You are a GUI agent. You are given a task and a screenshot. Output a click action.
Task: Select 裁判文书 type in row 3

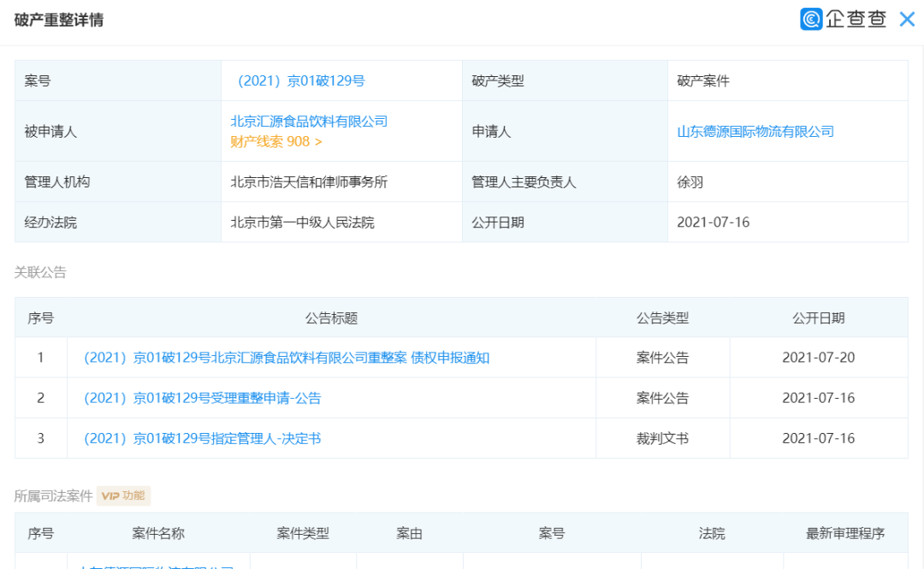click(662, 439)
